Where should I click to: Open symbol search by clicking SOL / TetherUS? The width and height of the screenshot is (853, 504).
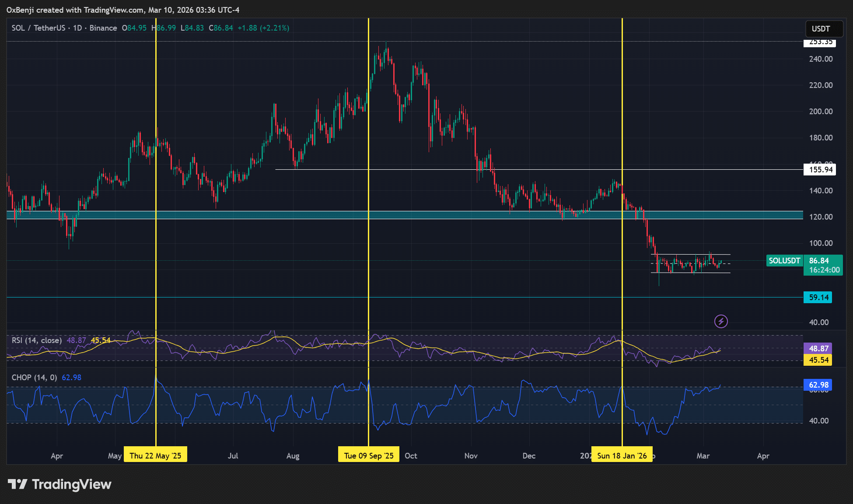coord(37,28)
